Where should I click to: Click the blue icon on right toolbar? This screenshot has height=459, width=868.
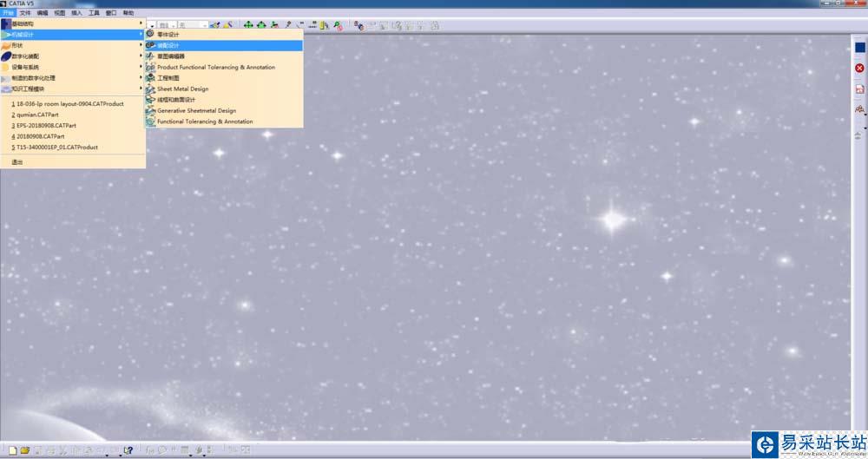859,49
